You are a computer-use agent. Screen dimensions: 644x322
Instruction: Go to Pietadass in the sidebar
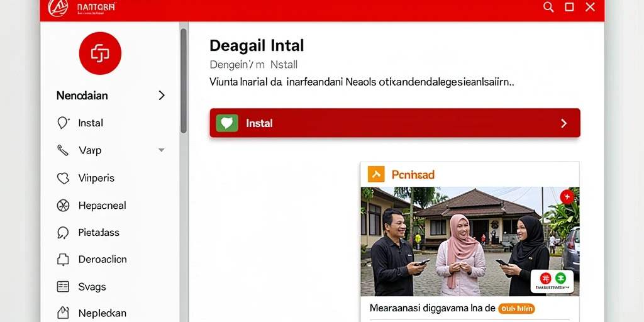point(99,233)
